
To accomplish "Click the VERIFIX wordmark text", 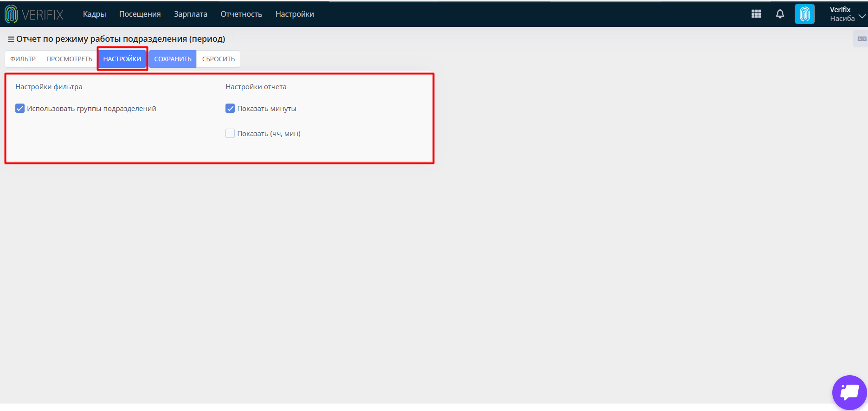I will point(43,15).
